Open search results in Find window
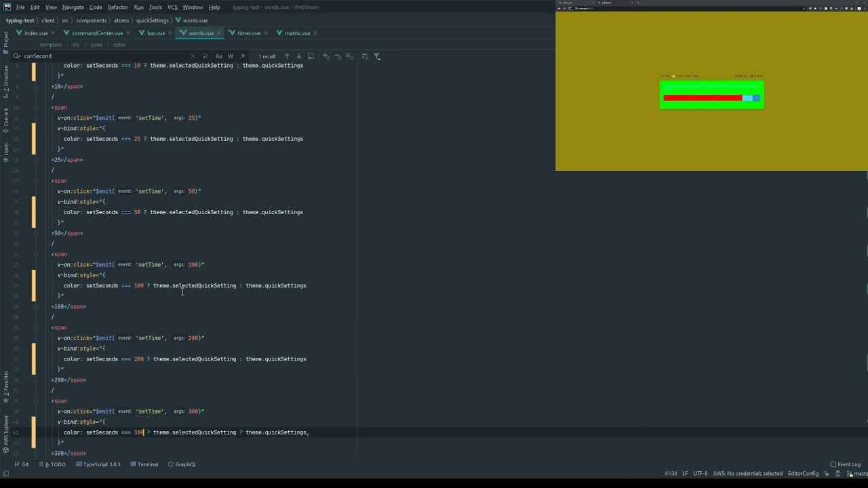 [311, 56]
